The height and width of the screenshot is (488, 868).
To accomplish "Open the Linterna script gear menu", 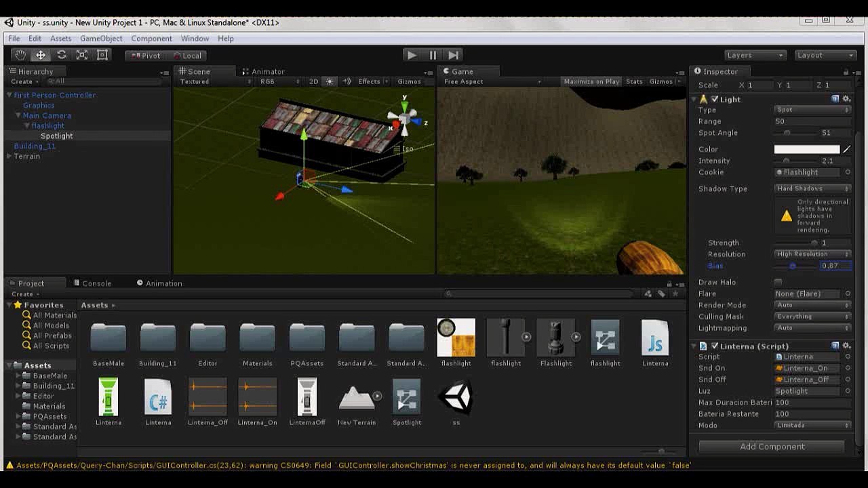I will pyautogui.click(x=846, y=346).
